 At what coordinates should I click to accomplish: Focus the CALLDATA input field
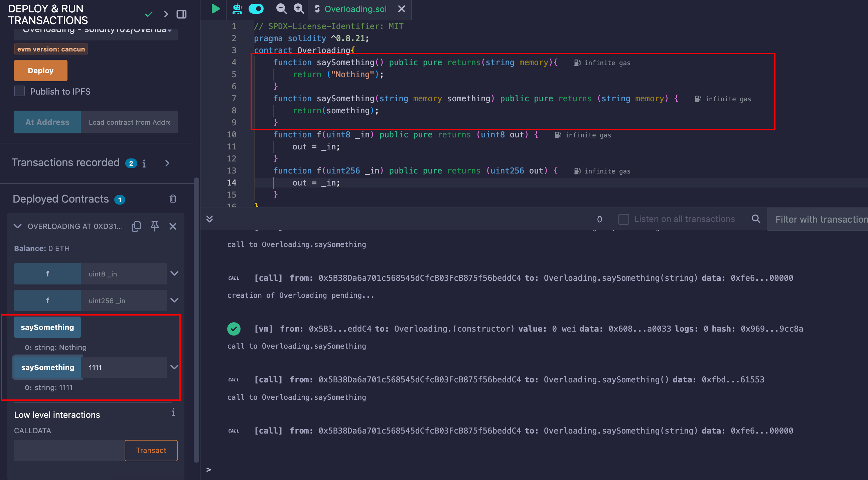click(x=69, y=450)
